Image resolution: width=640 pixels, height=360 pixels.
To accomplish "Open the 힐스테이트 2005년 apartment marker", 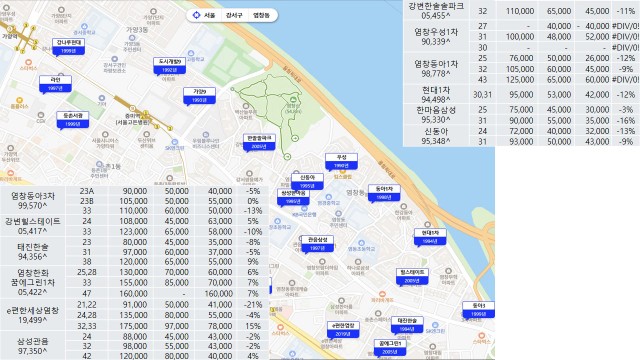I will coord(412,276).
